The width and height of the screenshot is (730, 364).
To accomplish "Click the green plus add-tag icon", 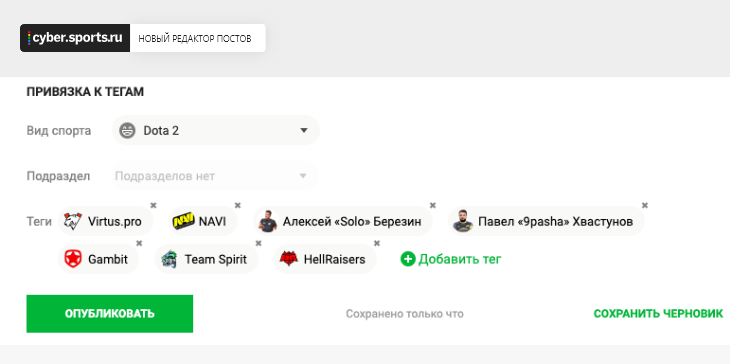I will (407, 259).
